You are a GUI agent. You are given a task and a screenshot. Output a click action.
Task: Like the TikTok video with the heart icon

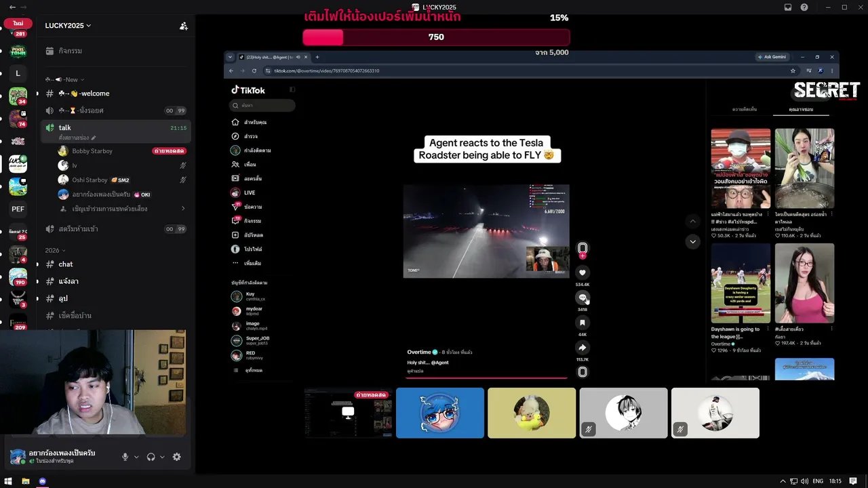pos(582,272)
